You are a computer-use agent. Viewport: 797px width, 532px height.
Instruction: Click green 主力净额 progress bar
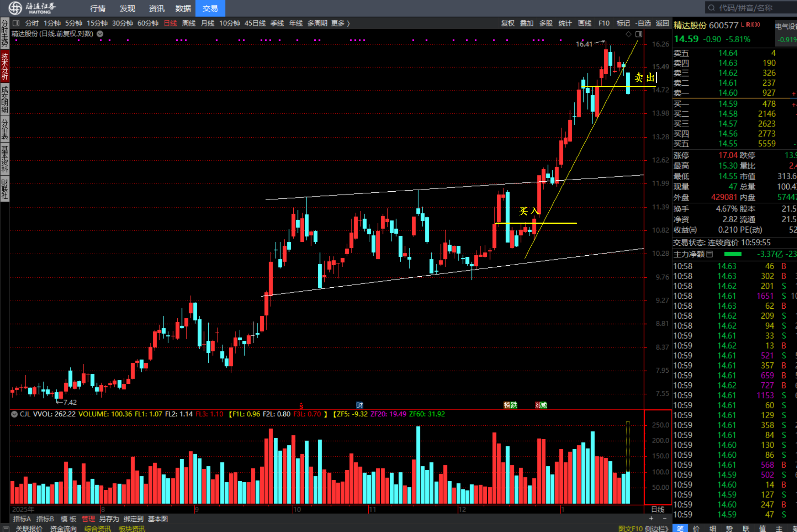(733, 254)
